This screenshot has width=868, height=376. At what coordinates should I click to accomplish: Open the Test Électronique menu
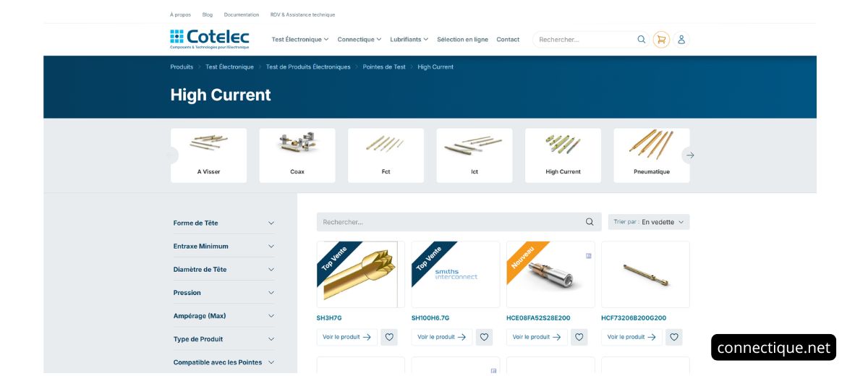[299, 40]
